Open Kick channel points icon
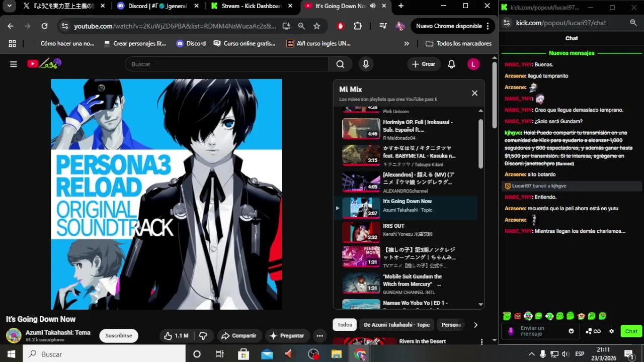Image resolution: width=644 pixels, height=362 pixels. (x=593, y=331)
